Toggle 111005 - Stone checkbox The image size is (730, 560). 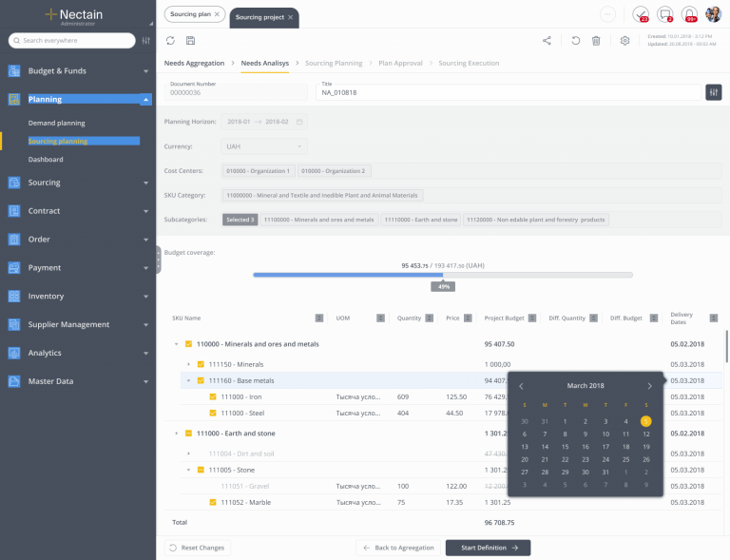201,471
